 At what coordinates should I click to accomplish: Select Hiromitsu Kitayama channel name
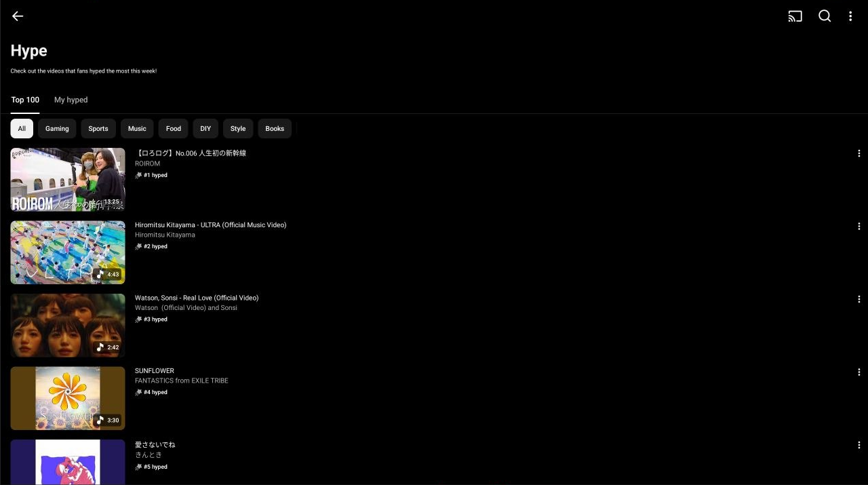coord(165,235)
